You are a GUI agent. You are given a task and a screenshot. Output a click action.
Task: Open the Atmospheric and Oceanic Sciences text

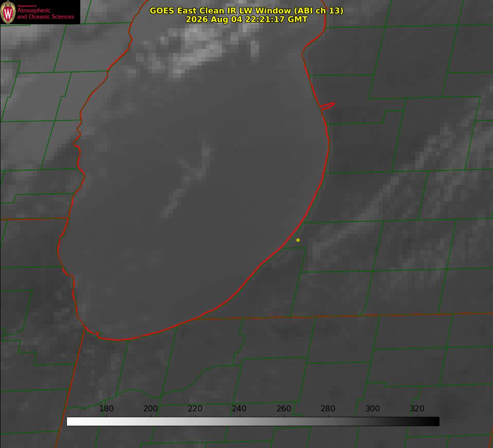[45, 13]
